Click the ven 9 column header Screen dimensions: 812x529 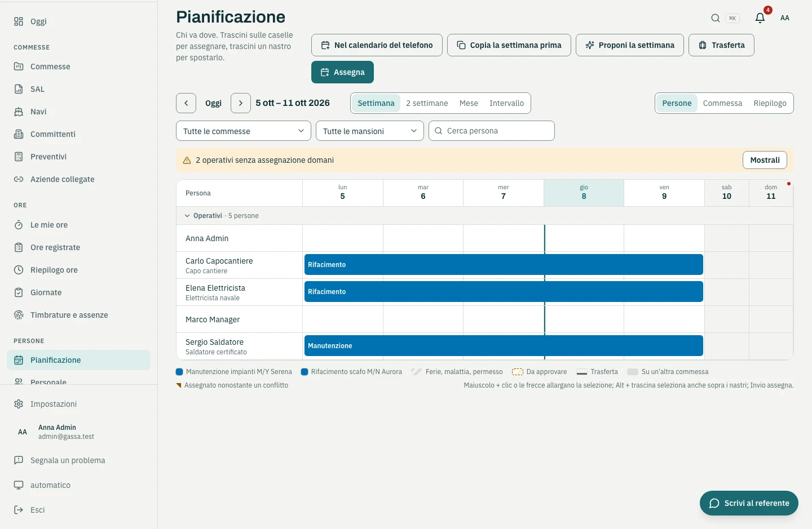(664, 193)
